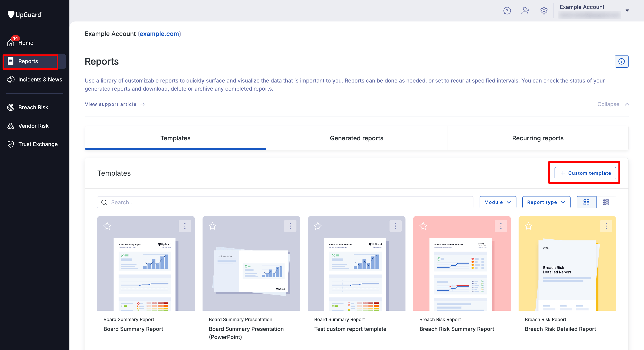Open the Report type filter dropdown
This screenshot has height=350, width=644.
click(546, 202)
